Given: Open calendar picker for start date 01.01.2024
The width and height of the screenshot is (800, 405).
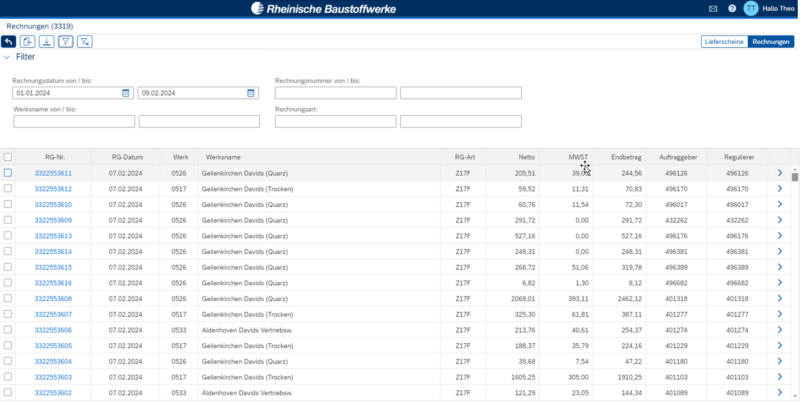Looking at the screenshot, I should click(x=126, y=93).
